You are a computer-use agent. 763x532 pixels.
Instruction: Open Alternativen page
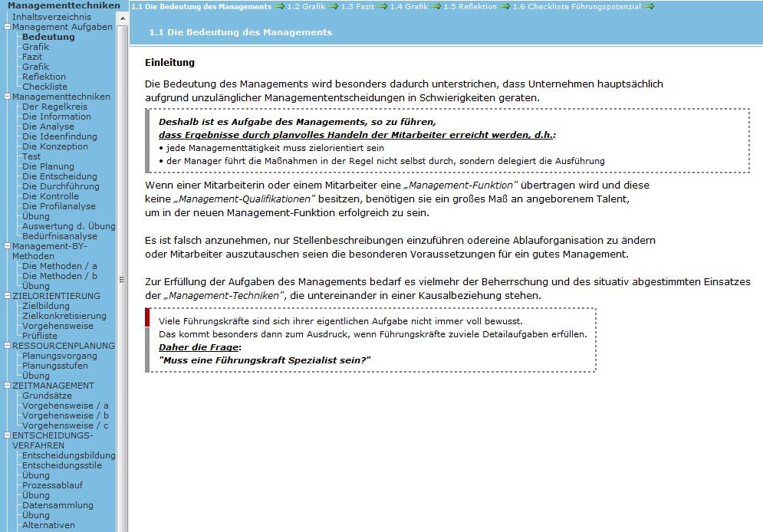[48, 525]
